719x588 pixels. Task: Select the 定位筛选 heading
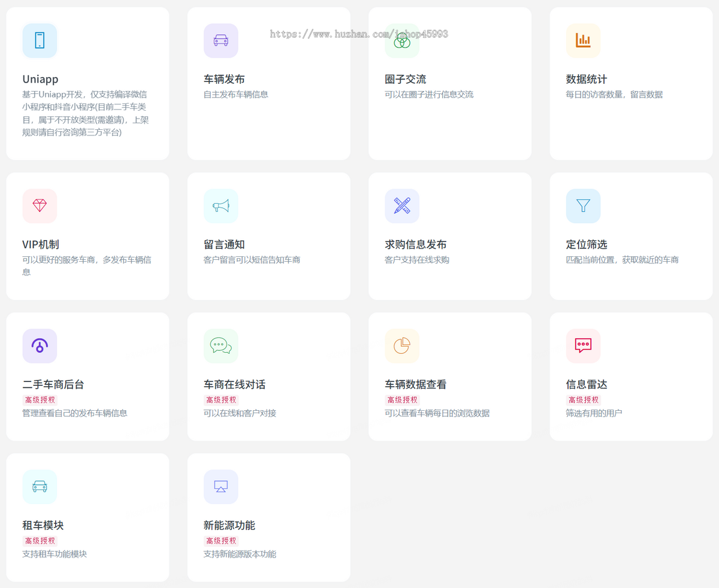click(587, 244)
